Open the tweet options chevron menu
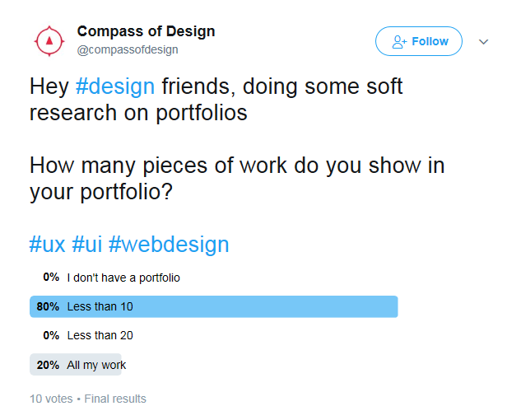The height and width of the screenshot is (420, 521). [x=483, y=42]
